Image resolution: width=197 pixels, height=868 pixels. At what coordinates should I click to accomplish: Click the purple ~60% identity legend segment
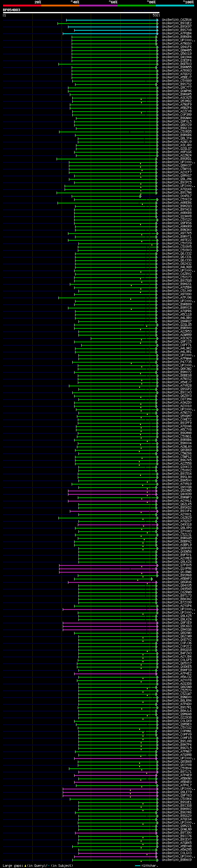point(99,6)
